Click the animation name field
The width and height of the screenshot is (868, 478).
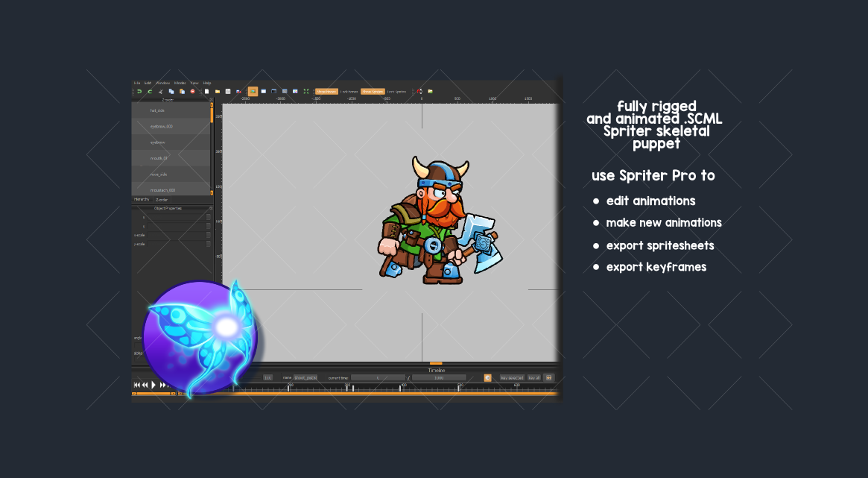[x=305, y=378]
